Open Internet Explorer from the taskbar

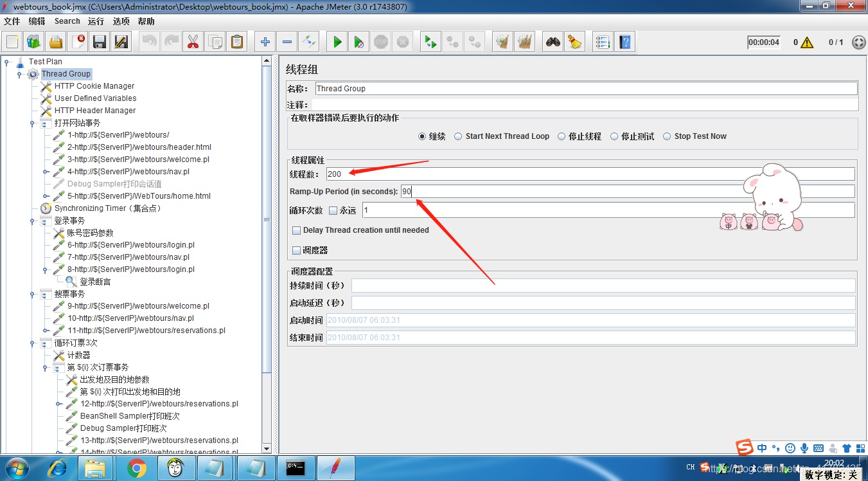point(57,469)
